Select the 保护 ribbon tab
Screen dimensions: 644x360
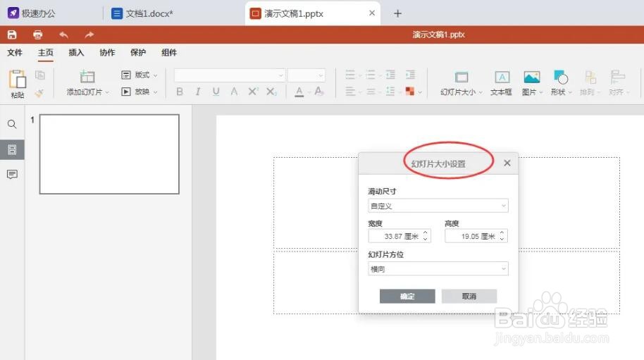pos(138,53)
